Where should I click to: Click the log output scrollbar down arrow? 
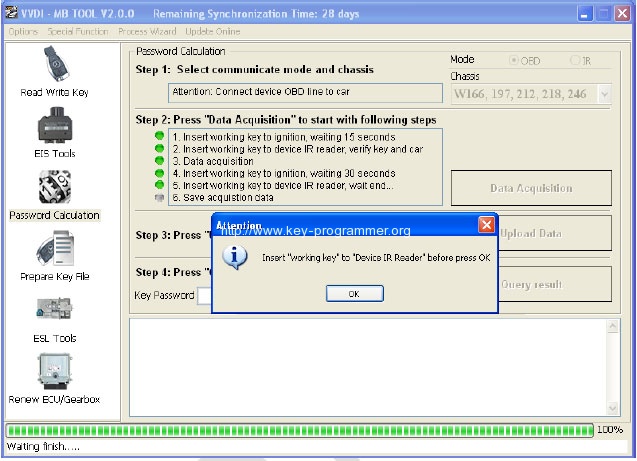coord(612,409)
